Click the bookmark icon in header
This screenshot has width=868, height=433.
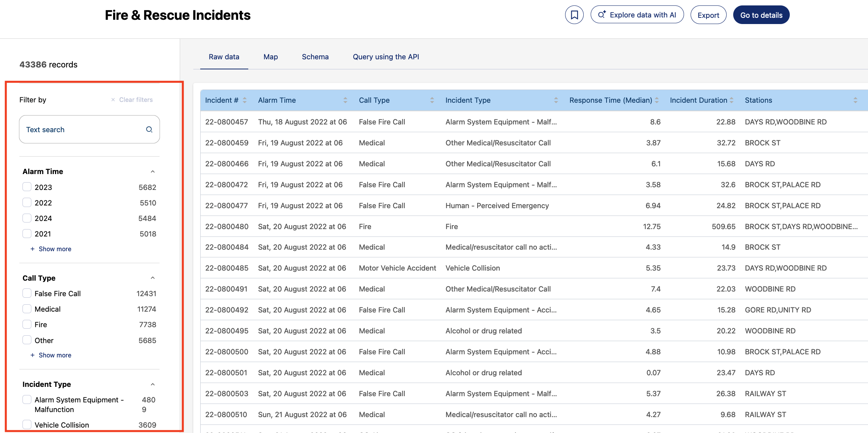574,15
